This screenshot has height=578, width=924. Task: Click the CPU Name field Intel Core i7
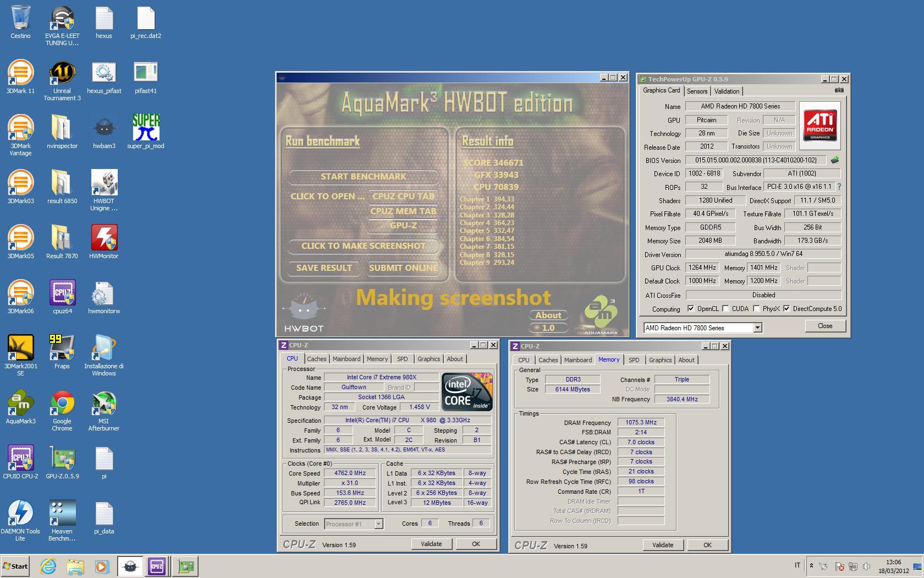381,377
